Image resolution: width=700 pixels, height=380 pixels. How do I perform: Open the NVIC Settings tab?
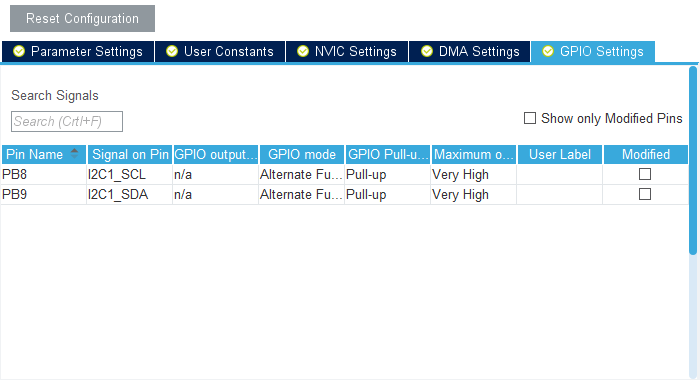click(x=347, y=51)
